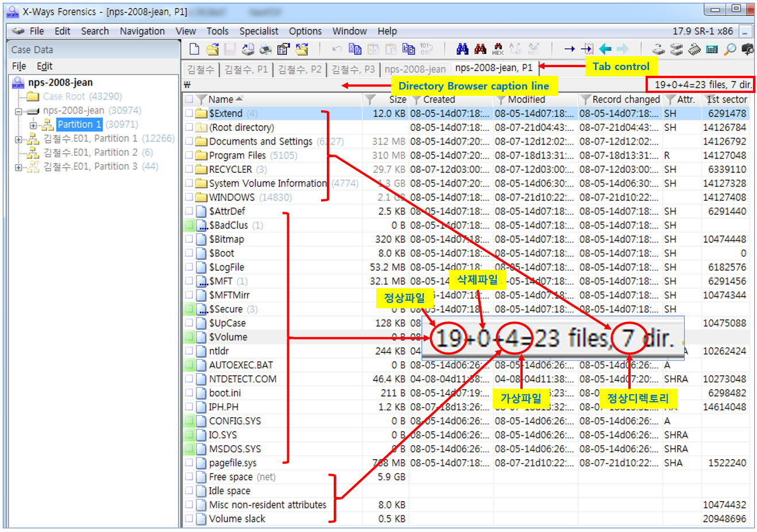The image size is (757, 532).
Task: Switch to the 김철수, P3 tab
Action: pos(353,69)
